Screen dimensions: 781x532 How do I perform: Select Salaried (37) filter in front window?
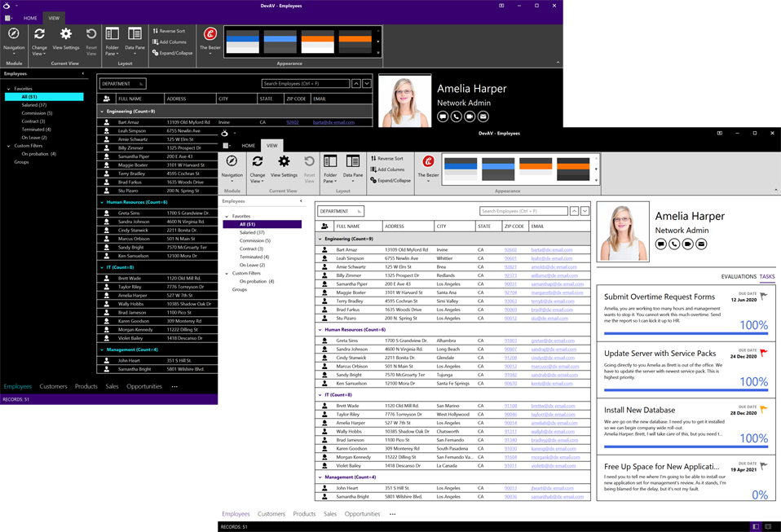point(252,232)
